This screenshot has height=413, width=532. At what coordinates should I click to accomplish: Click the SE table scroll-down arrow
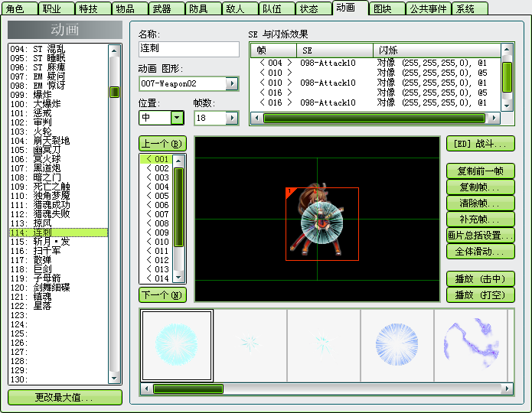[x=507, y=106]
